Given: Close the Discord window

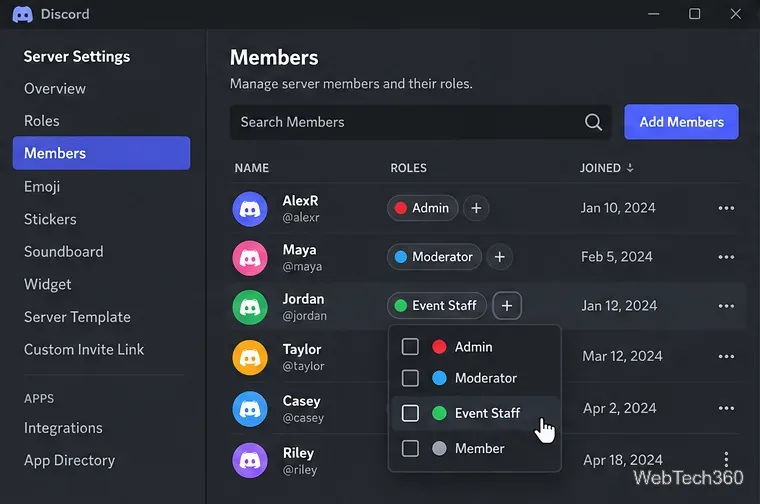Looking at the screenshot, I should pyautogui.click(x=735, y=14).
